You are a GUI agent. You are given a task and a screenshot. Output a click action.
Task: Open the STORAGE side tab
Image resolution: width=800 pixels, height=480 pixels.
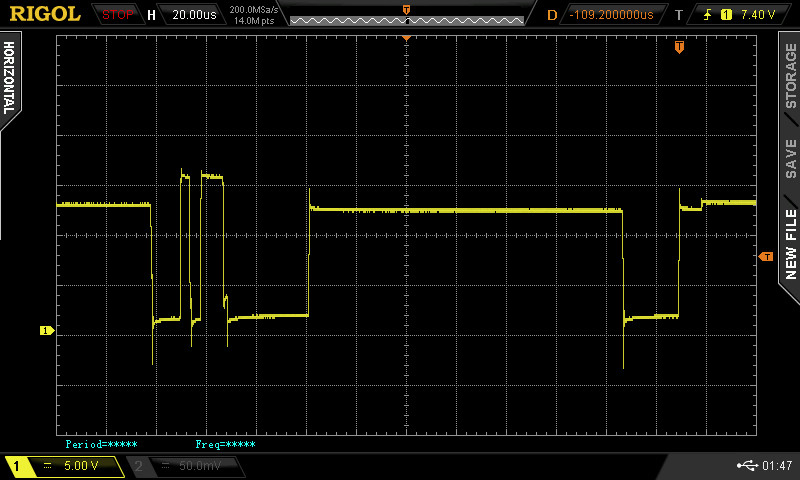click(x=790, y=75)
